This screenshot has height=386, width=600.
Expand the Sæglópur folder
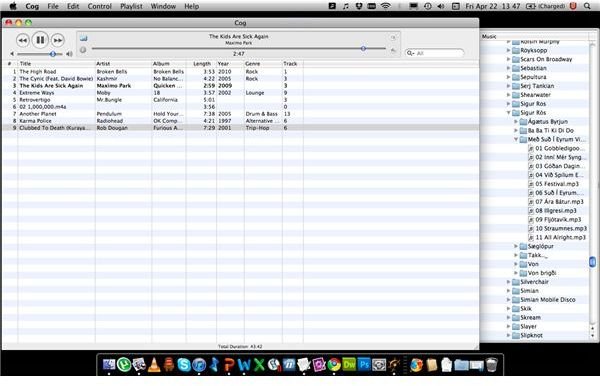coord(516,246)
